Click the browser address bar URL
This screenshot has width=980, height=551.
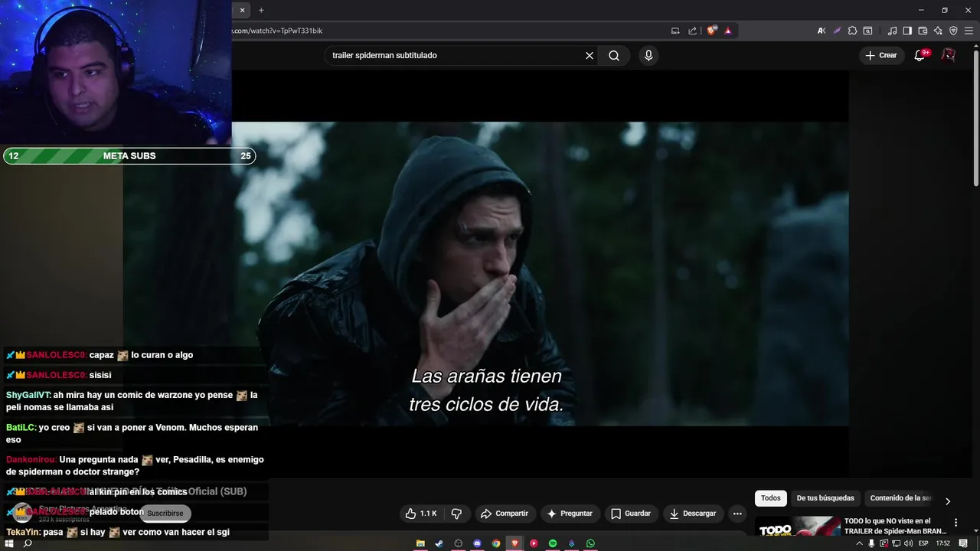(277, 31)
